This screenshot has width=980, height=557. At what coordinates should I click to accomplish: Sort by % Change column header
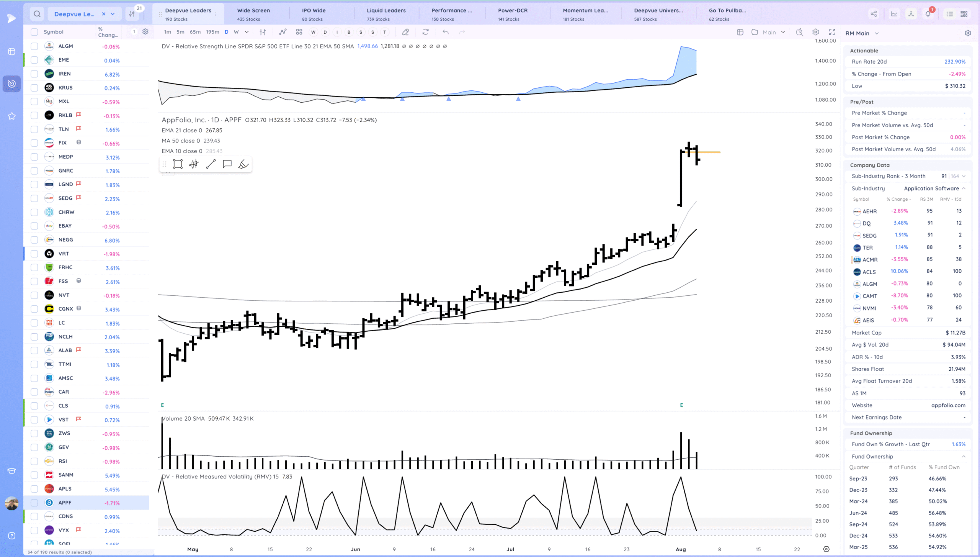pos(108,32)
